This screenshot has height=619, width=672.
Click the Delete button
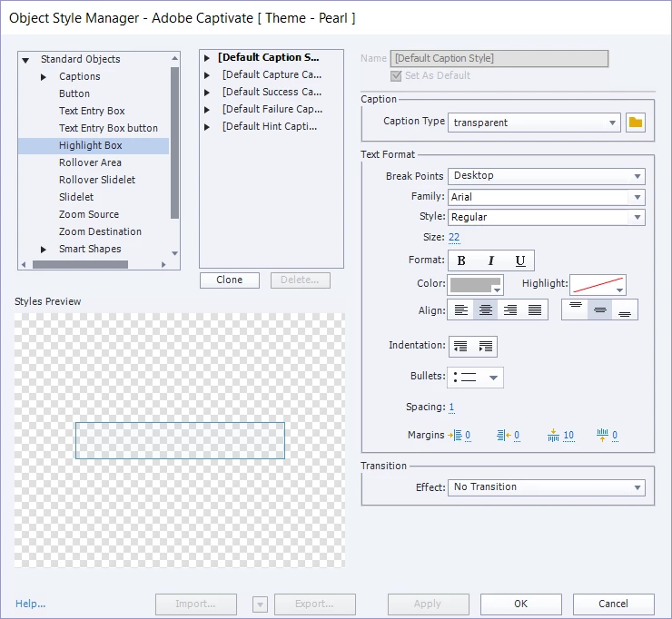300,280
